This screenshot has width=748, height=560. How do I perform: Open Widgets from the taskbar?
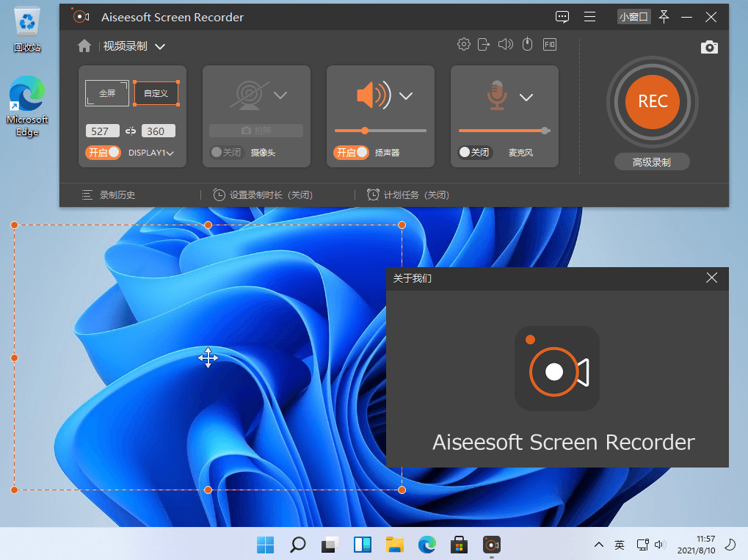point(362,545)
